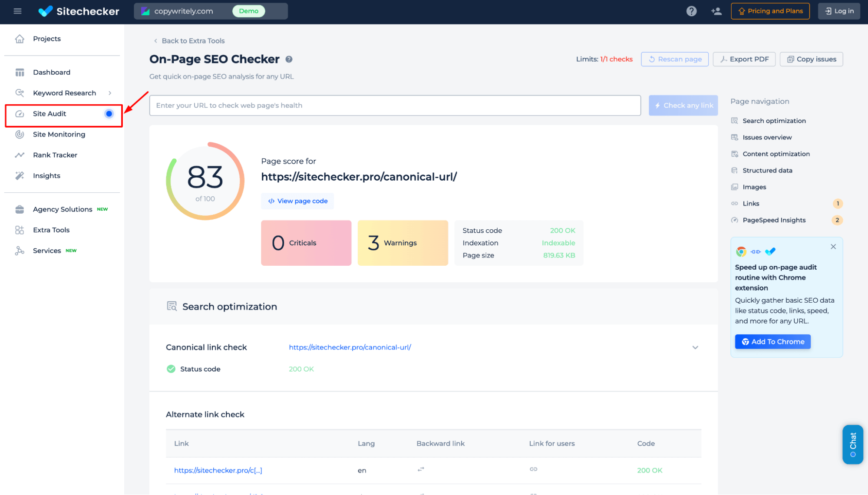Click the Rescan page button
Viewport: 868px width, 495px height.
pyautogui.click(x=675, y=59)
